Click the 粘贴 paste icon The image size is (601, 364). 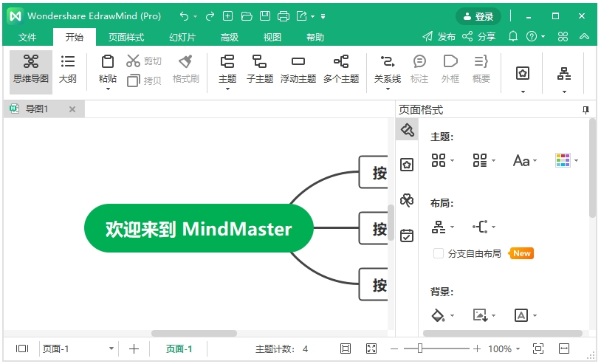pyautogui.click(x=108, y=62)
